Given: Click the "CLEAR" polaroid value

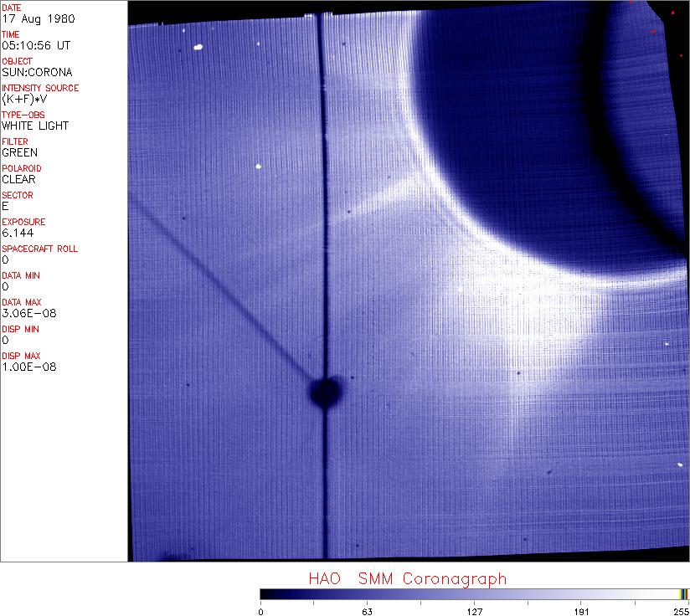Looking at the screenshot, I should (x=19, y=179).
